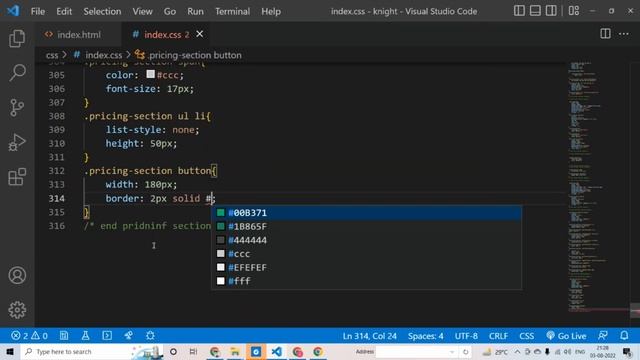The width and height of the screenshot is (640, 360).
Task: Open Task View on the taskbar
Action: coord(193,351)
